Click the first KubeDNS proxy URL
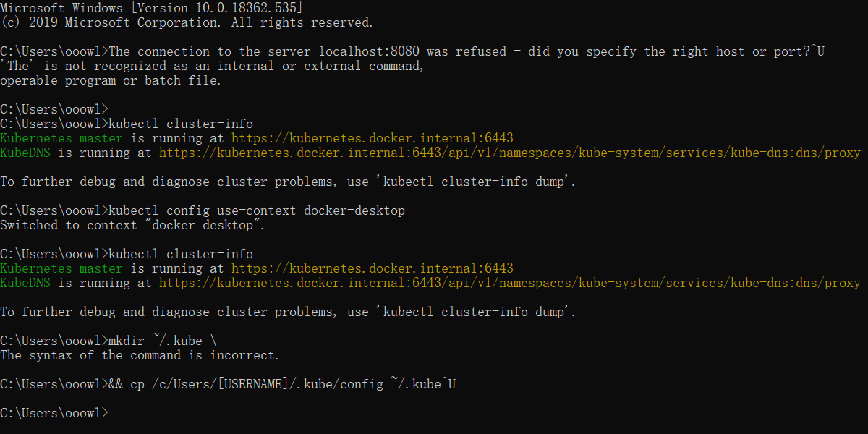The height and width of the screenshot is (434, 868). tap(510, 153)
